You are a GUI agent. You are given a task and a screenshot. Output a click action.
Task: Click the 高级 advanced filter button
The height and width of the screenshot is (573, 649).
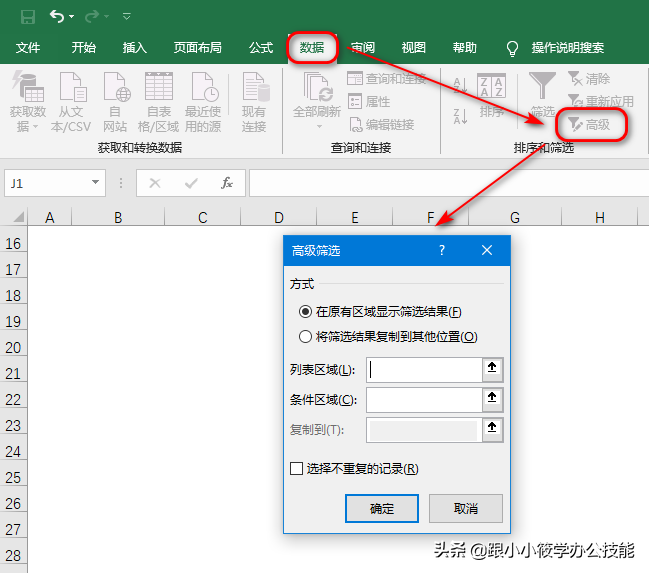[589, 124]
